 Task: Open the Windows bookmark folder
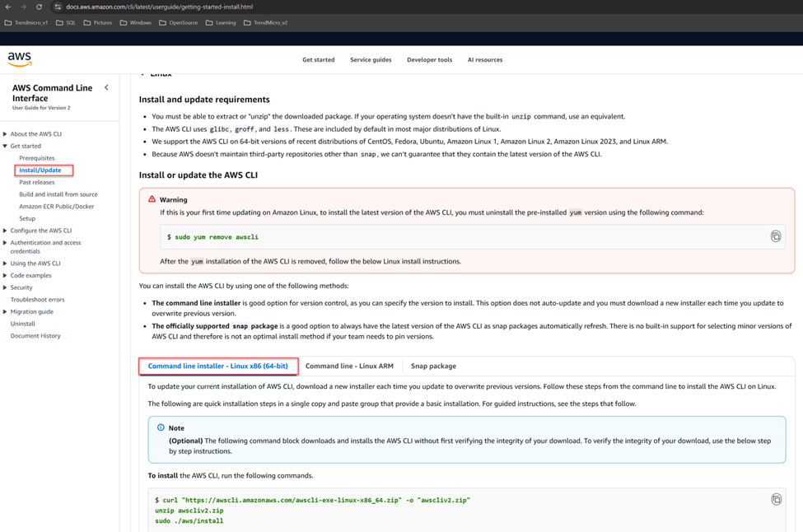tap(136, 22)
